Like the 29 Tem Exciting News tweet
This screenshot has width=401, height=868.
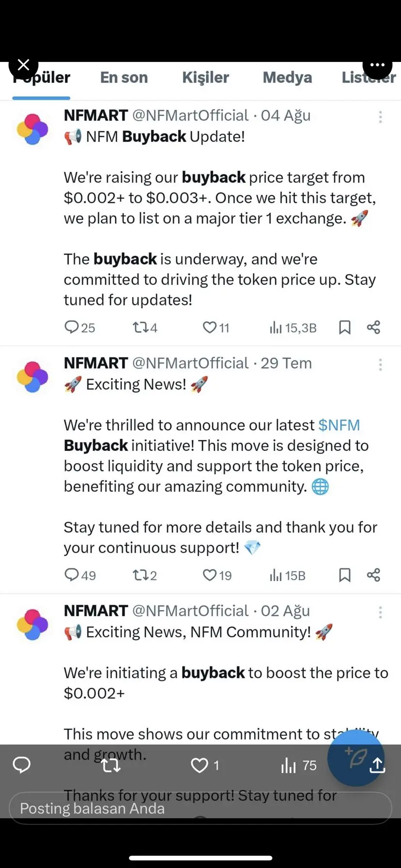217,575
